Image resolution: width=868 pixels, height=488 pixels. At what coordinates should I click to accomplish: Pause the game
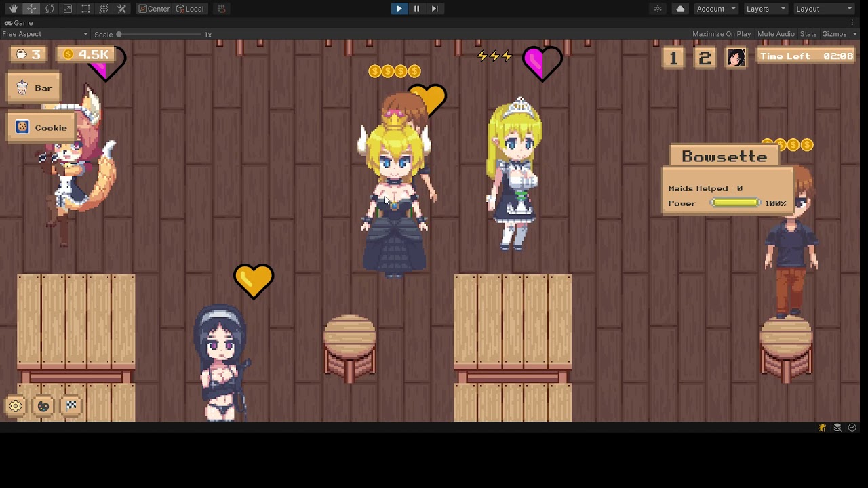416,9
